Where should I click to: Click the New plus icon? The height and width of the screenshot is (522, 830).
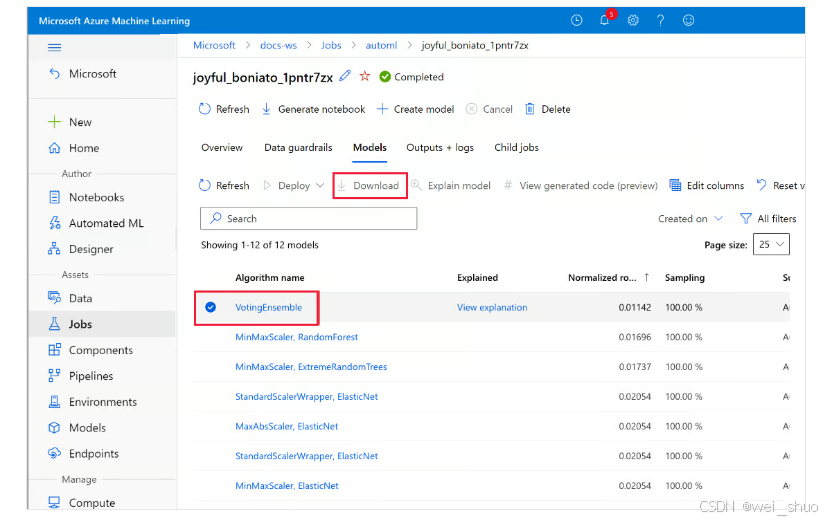pos(54,122)
